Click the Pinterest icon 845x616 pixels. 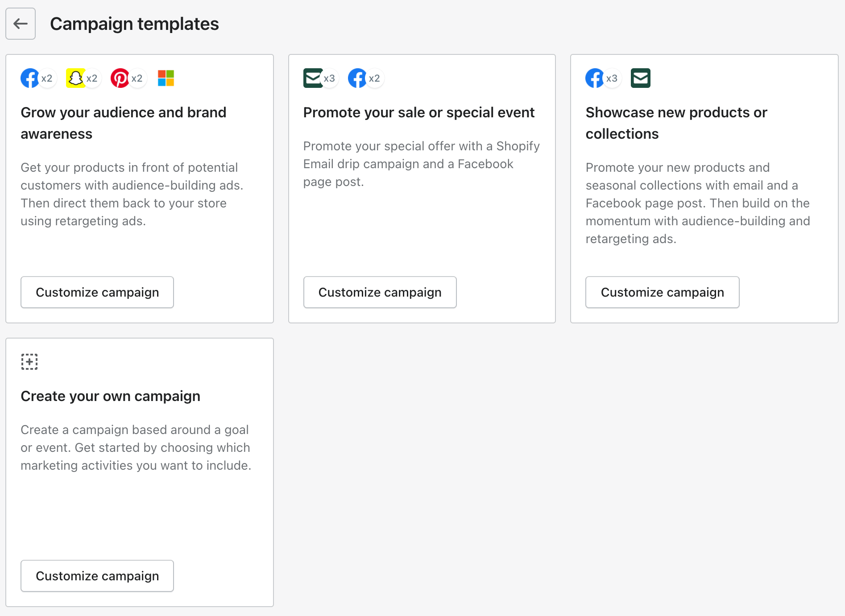click(120, 79)
